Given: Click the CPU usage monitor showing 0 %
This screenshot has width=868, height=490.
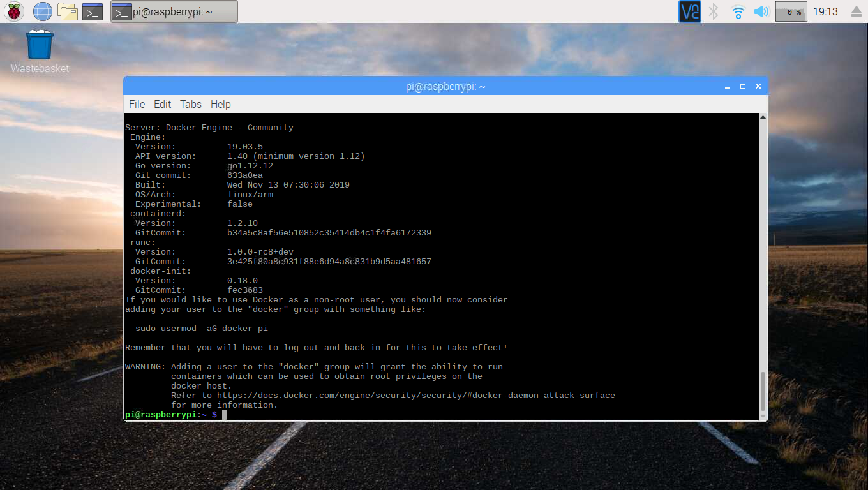Looking at the screenshot, I should pyautogui.click(x=791, y=11).
